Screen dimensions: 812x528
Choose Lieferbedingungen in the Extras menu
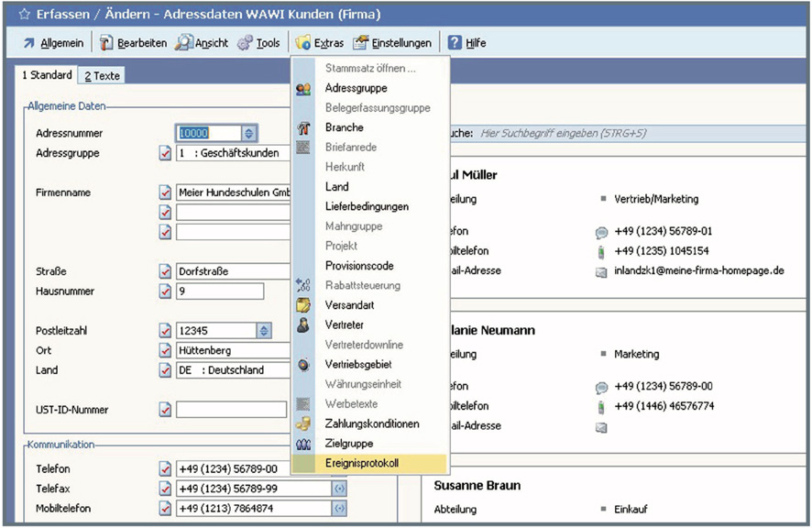point(367,207)
